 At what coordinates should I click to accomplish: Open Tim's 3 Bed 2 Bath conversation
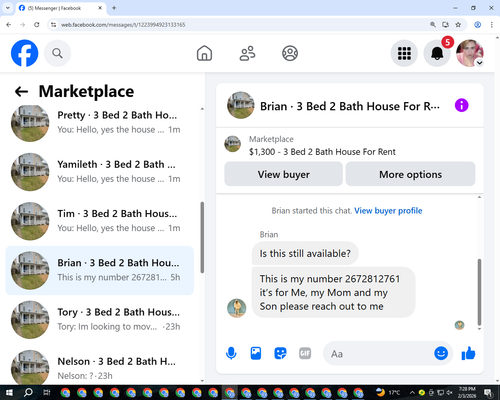tap(99, 221)
